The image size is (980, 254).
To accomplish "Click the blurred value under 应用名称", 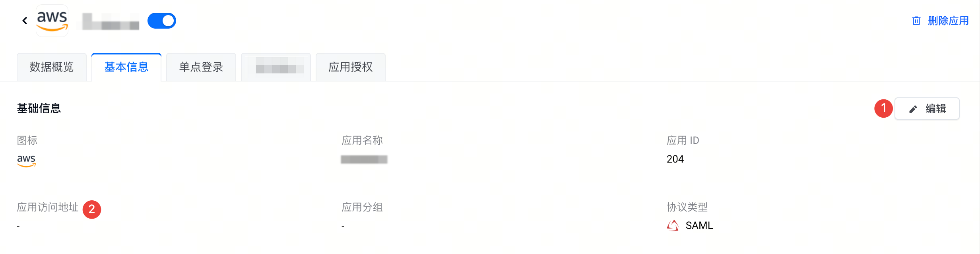I will coord(364,159).
